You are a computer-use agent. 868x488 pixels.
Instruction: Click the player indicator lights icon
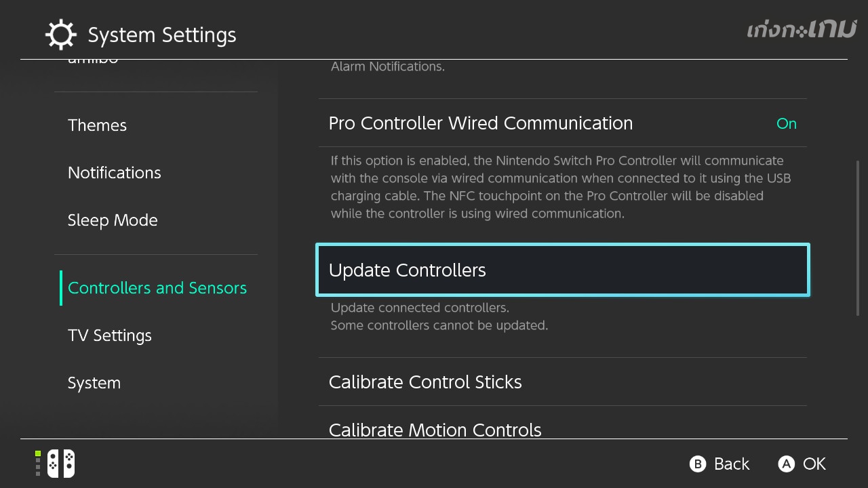(38, 464)
